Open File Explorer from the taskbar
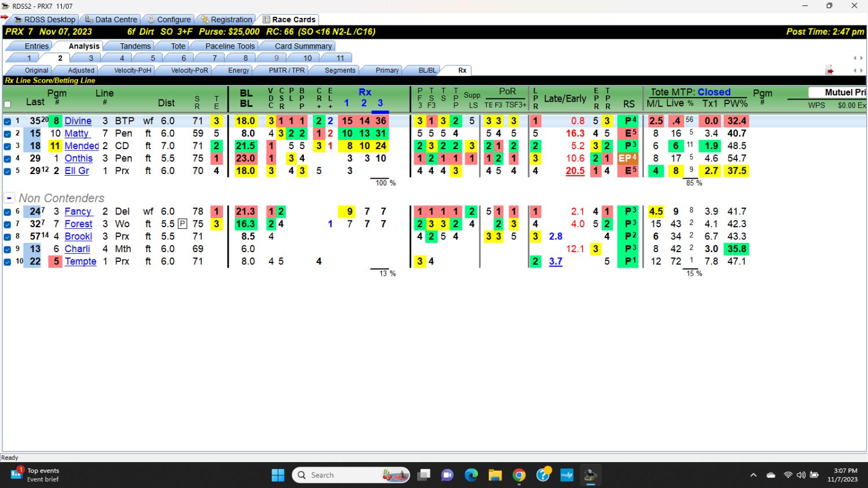Screen dimensions: 868x488 click(495, 475)
